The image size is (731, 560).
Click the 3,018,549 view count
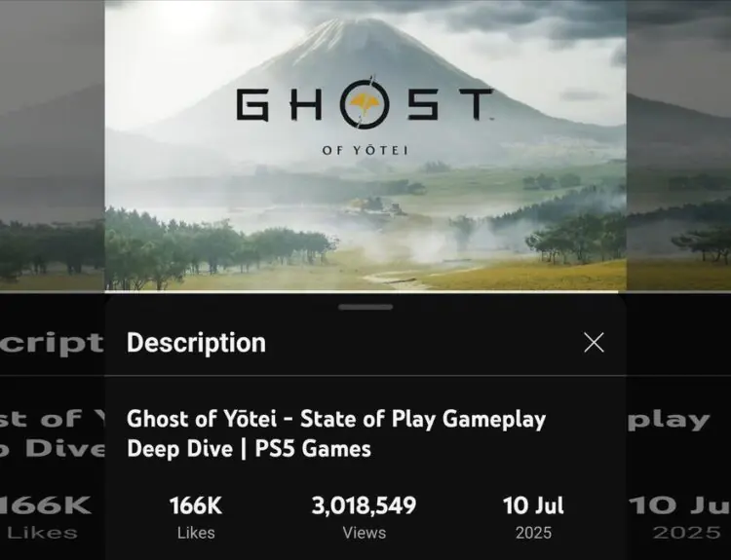point(364,506)
